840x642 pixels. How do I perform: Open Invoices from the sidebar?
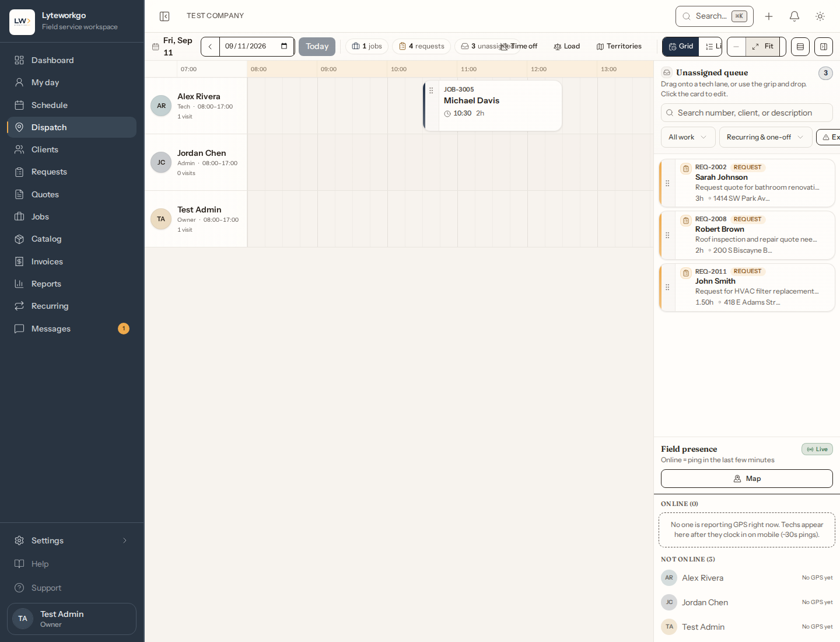pyautogui.click(x=71, y=261)
